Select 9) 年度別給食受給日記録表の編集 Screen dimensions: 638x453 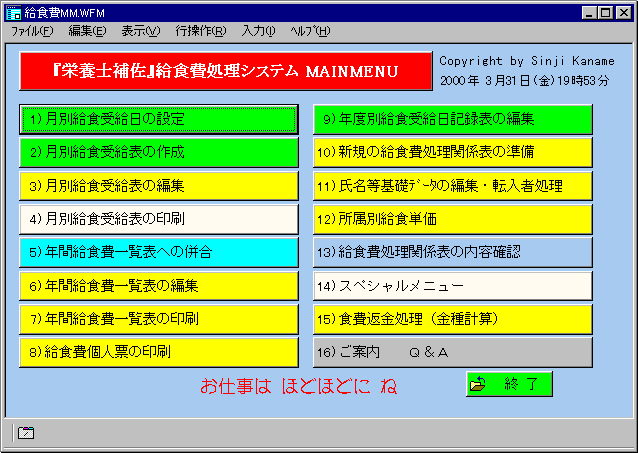[x=453, y=119]
